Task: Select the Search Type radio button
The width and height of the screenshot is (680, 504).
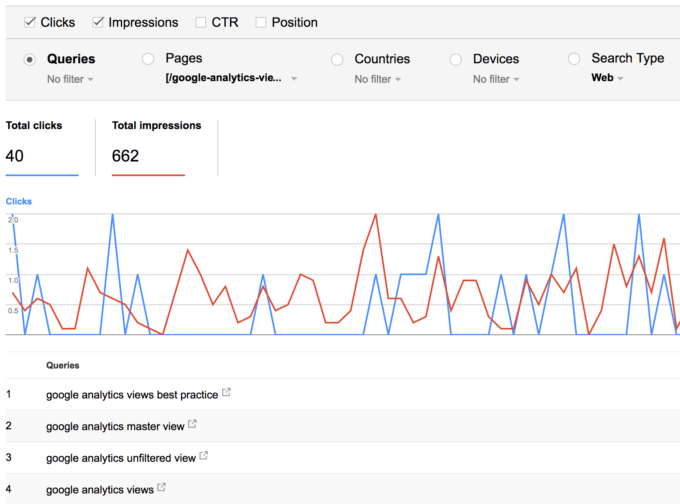Action: [x=574, y=59]
